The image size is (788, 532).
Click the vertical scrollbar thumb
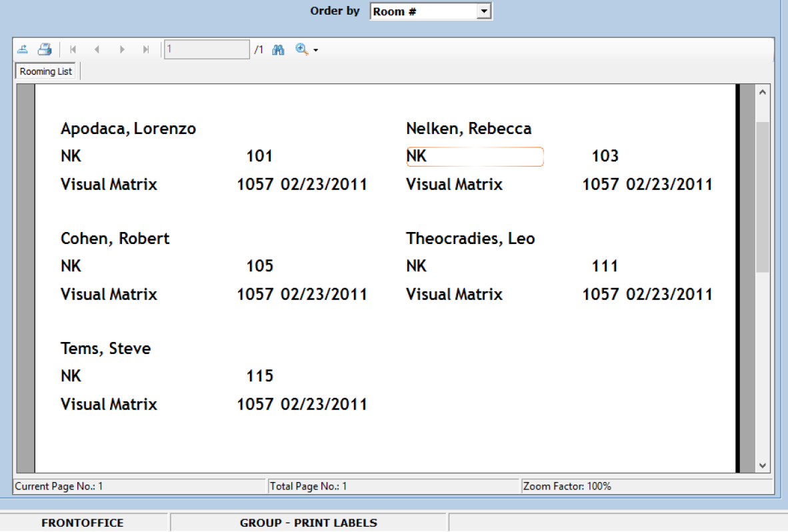tap(762, 197)
